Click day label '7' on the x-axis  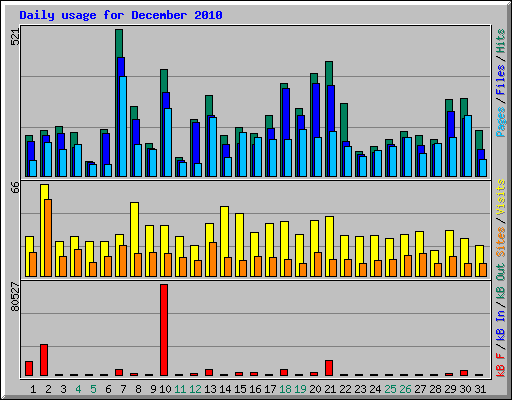[123, 389]
